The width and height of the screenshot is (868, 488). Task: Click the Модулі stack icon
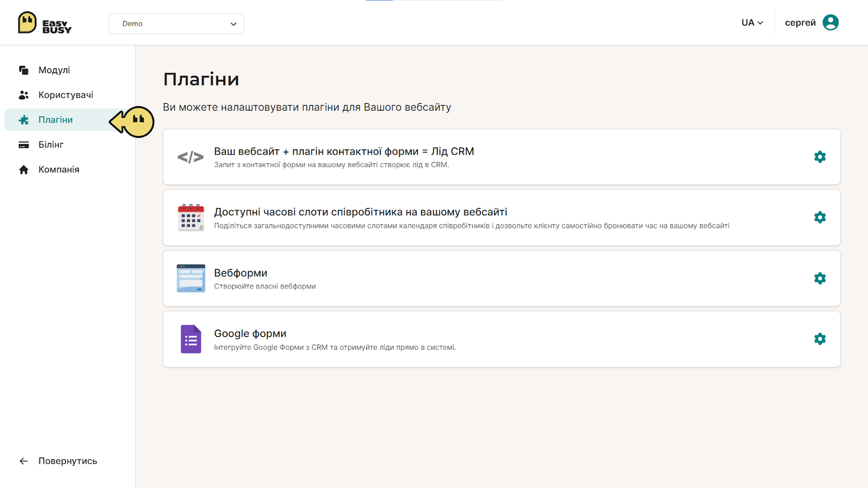click(24, 70)
